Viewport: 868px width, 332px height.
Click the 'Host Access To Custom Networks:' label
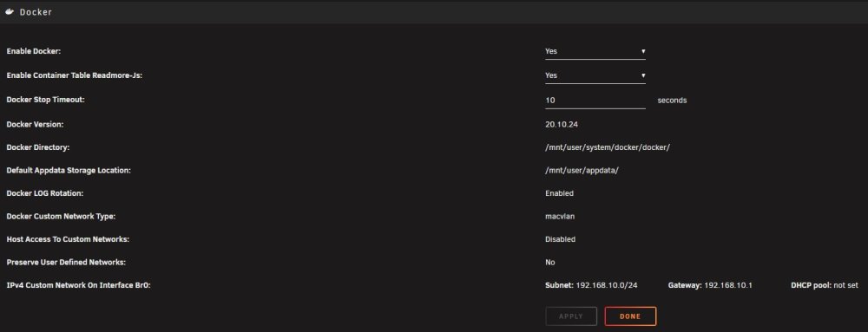tap(68, 240)
